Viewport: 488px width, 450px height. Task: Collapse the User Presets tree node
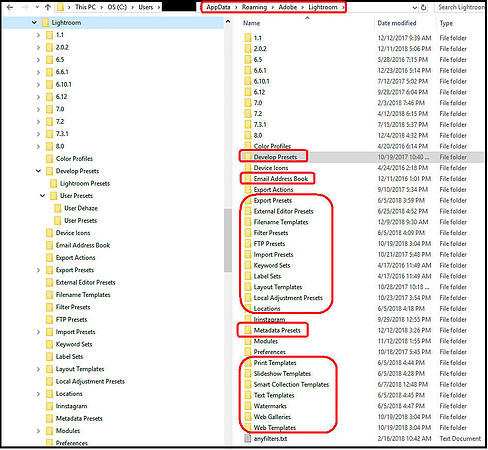(x=42, y=196)
